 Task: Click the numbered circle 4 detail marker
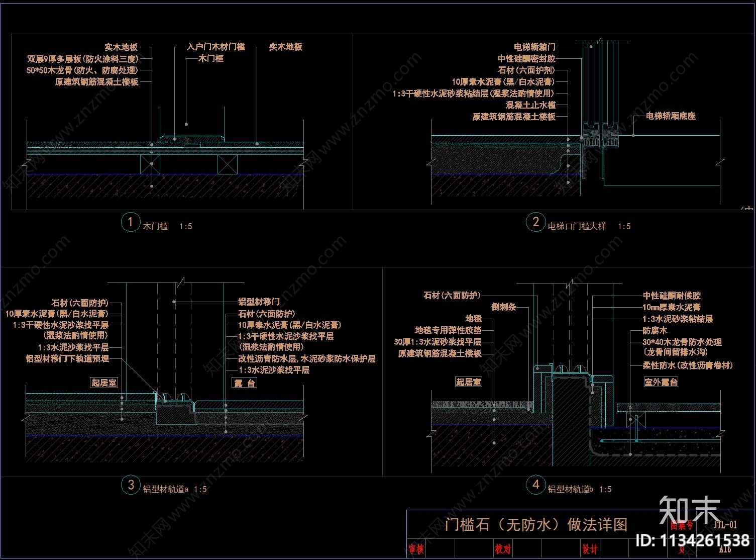coord(535,485)
